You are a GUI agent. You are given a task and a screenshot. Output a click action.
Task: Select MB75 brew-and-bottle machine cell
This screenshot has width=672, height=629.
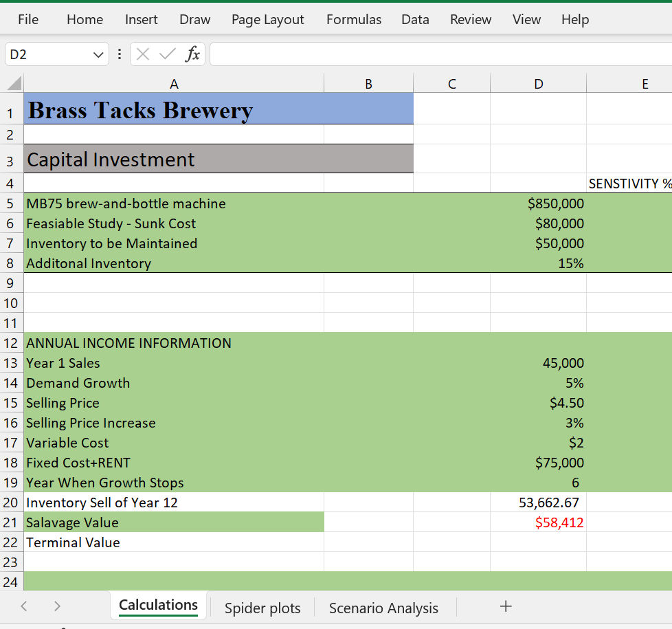click(x=174, y=203)
